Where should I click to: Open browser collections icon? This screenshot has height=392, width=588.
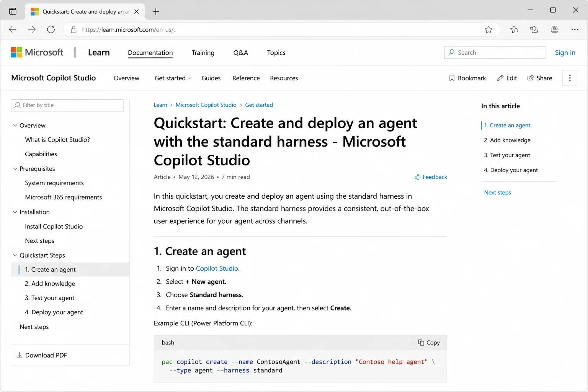[534, 29]
